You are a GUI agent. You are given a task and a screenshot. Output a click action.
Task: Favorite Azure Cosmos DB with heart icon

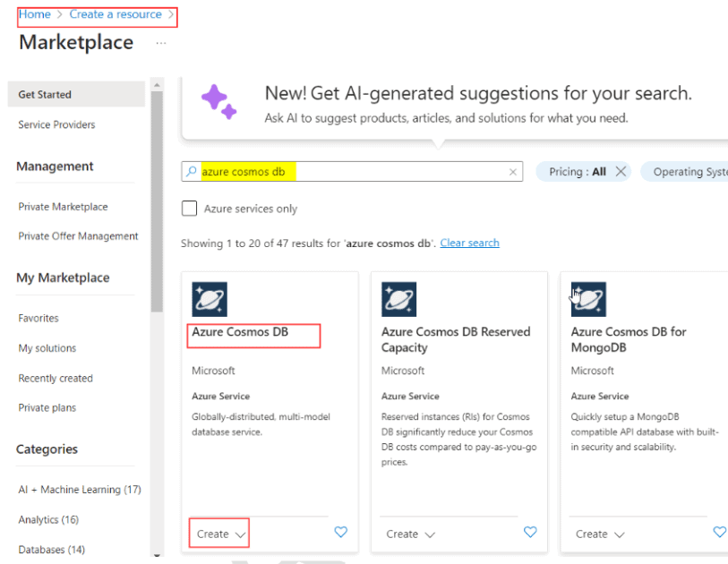(340, 532)
